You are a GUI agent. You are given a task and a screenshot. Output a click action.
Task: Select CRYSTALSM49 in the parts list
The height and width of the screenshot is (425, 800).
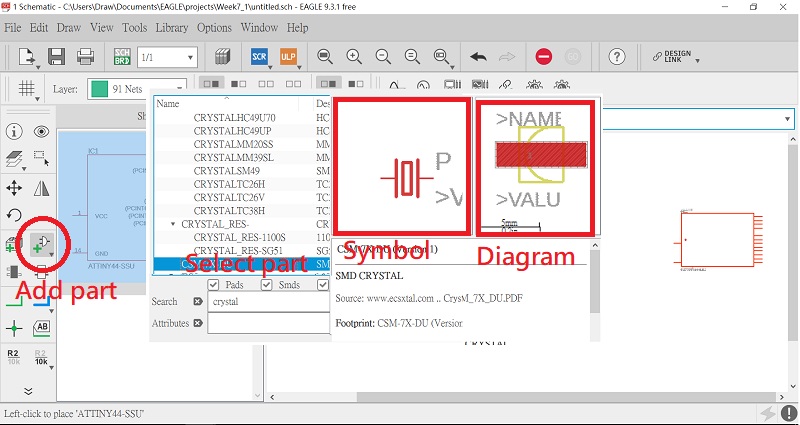coord(227,171)
